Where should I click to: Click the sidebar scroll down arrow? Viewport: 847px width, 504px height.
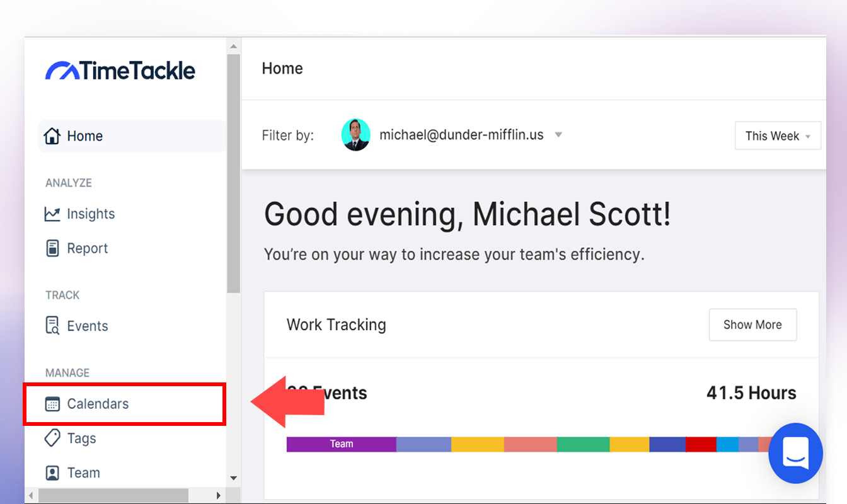(233, 478)
